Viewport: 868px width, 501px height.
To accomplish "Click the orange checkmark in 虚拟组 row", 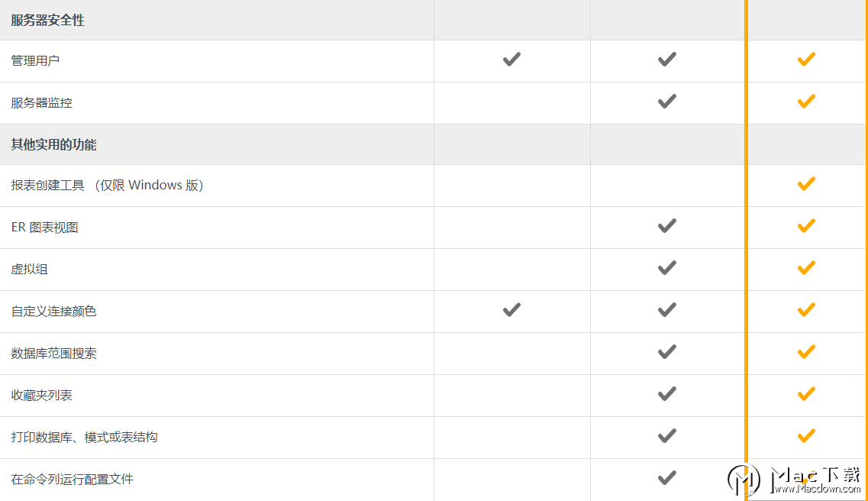I will (806, 268).
